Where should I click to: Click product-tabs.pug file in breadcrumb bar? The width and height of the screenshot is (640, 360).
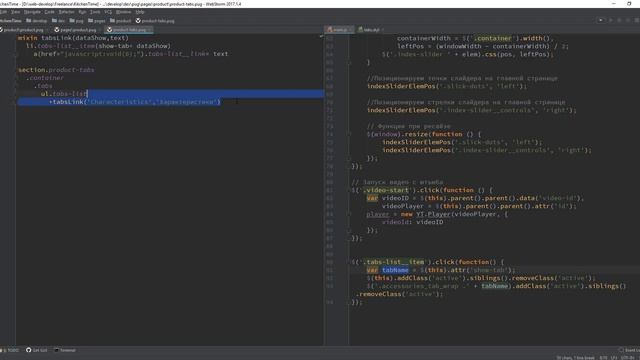coord(155,20)
